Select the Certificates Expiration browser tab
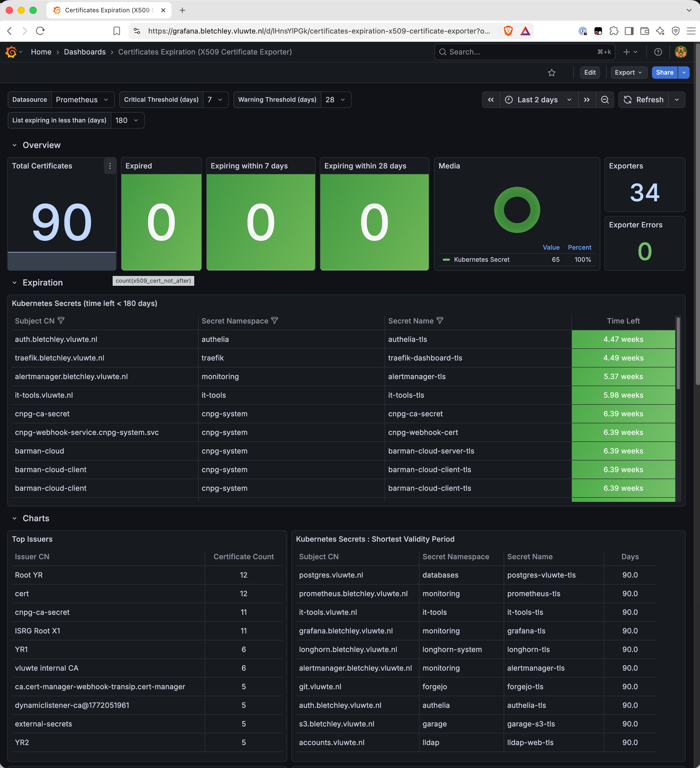This screenshot has width=700, height=768. [x=109, y=10]
